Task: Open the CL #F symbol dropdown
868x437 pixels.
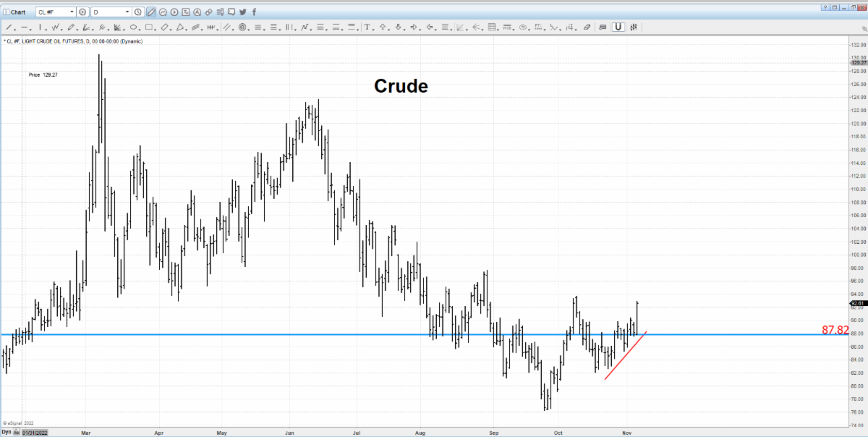Action: (x=71, y=12)
